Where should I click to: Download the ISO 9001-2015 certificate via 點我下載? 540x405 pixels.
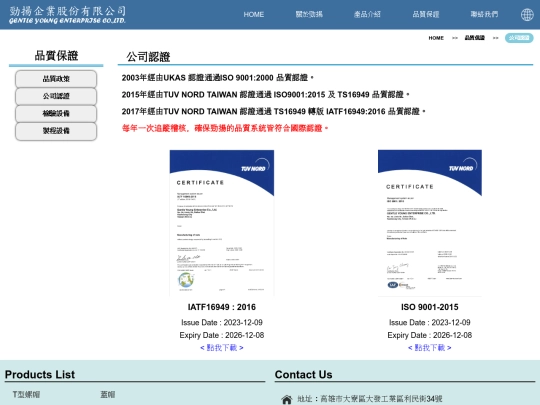(x=430, y=348)
